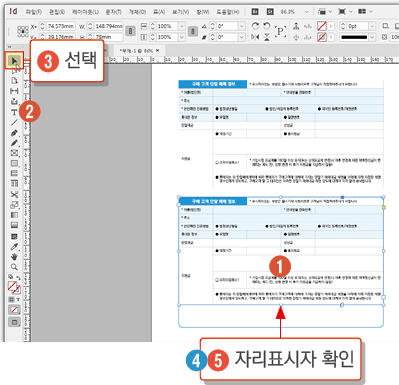The height and width of the screenshot is (385, 399).
Task: Open the 개체(O) menu
Action: click(x=137, y=12)
